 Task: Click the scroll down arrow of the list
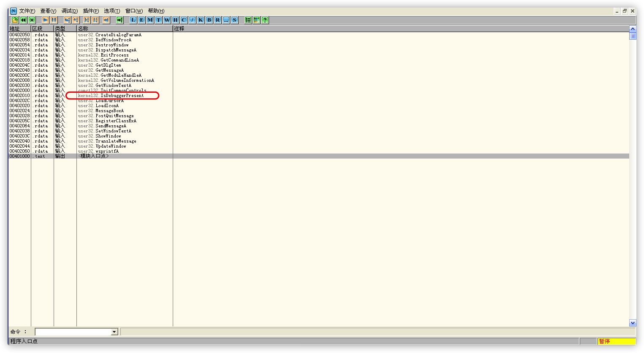pyautogui.click(x=632, y=323)
